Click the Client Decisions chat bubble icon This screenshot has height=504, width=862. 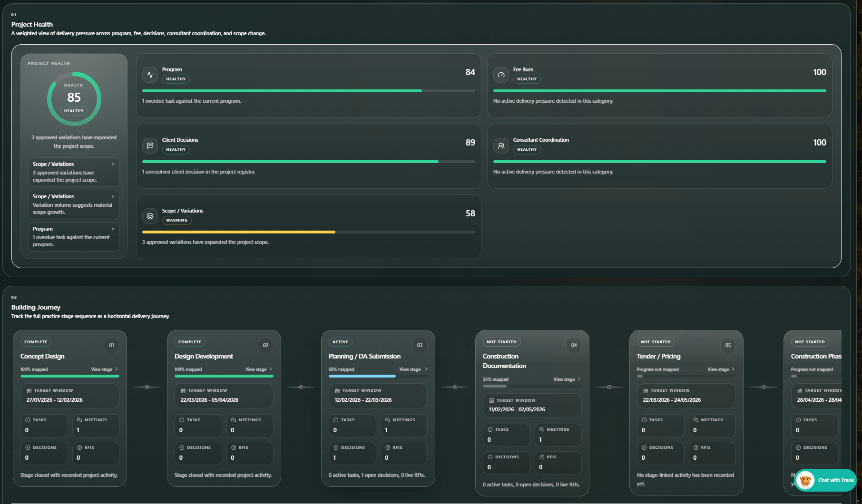point(150,145)
